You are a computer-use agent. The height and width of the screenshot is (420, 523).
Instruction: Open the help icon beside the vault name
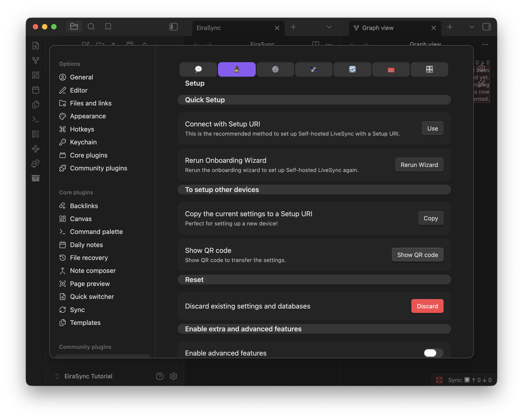[x=160, y=376]
